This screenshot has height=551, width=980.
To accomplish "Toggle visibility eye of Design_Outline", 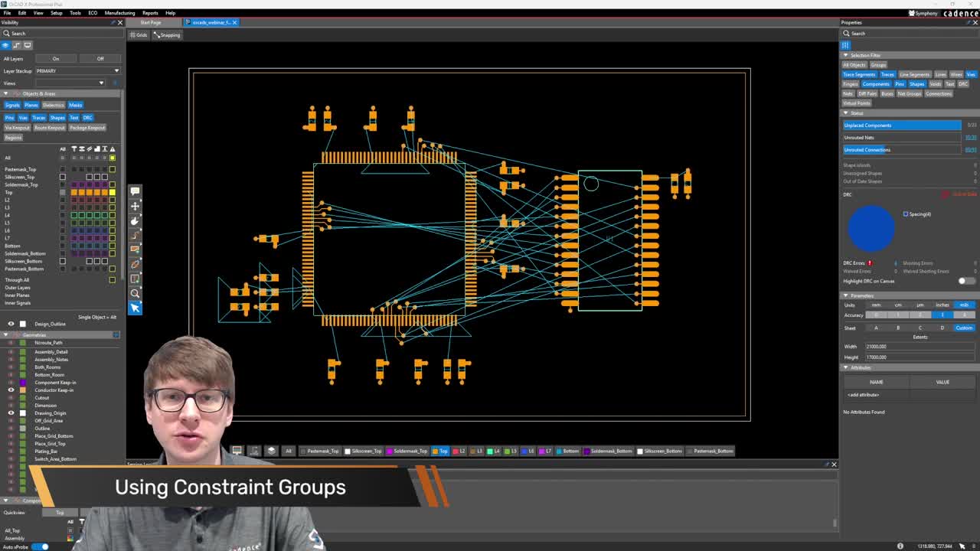I will tap(11, 324).
